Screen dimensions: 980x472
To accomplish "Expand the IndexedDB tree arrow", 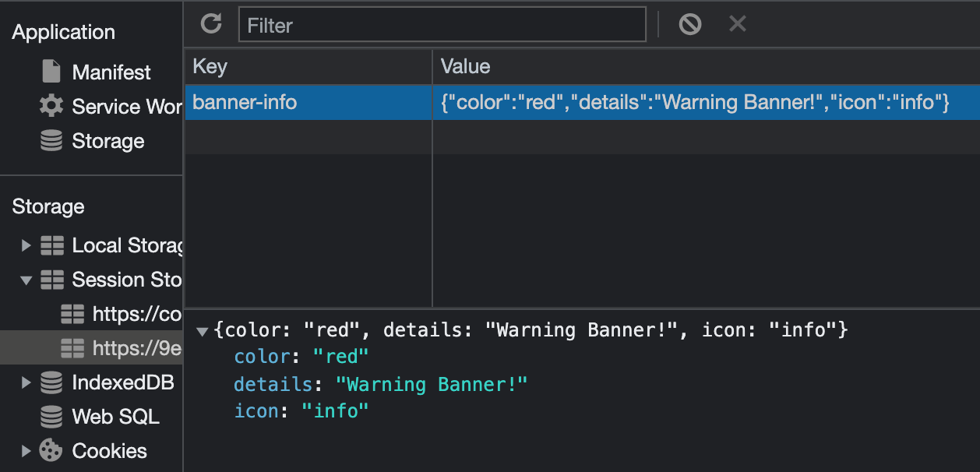I will point(26,382).
